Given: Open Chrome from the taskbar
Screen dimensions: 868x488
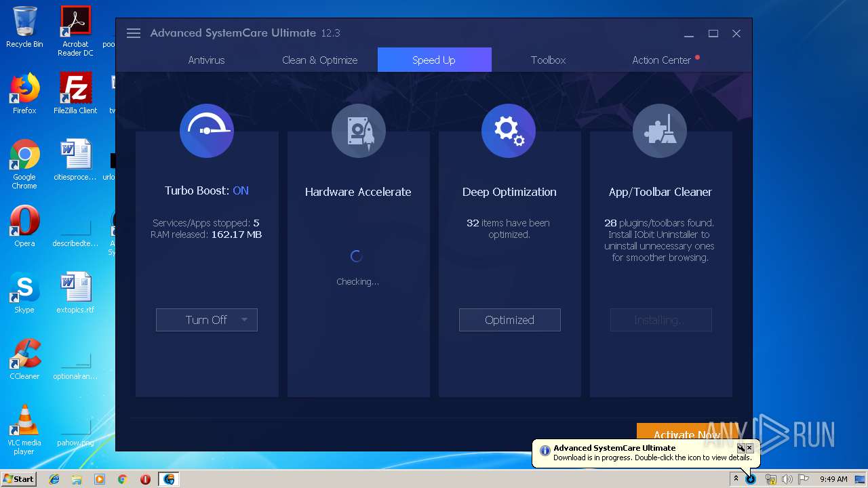Looking at the screenshot, I should [x=122, y=479].
